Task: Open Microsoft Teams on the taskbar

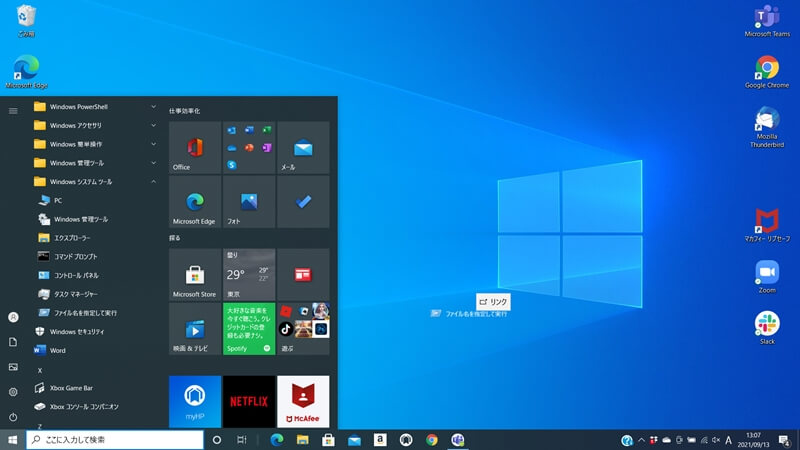Action: (x=458, y=440)
